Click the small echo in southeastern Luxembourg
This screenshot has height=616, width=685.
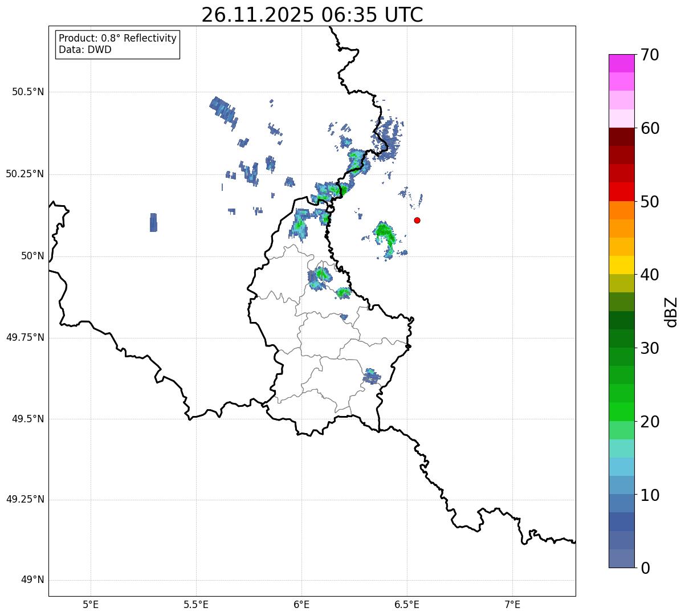tap(372, 376)
